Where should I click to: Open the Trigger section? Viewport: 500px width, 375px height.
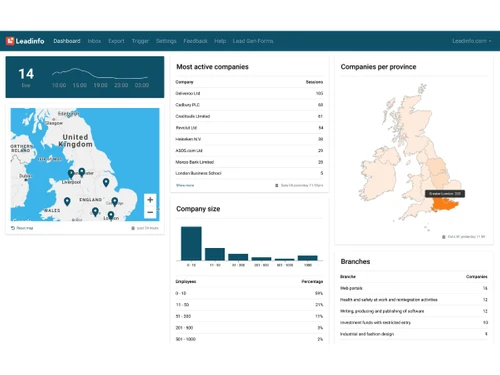[x=140, y=41]
